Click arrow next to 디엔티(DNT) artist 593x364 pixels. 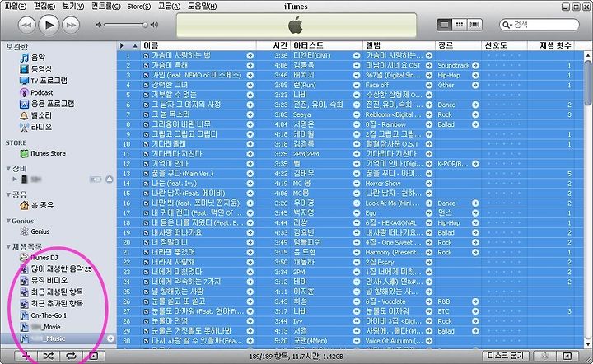pos(357,55)
